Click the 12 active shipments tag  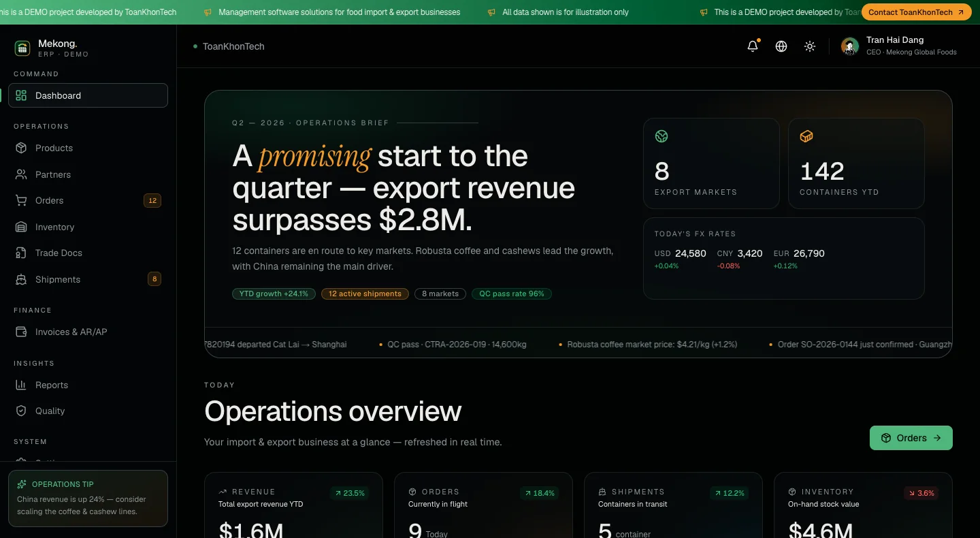point(365,294)
